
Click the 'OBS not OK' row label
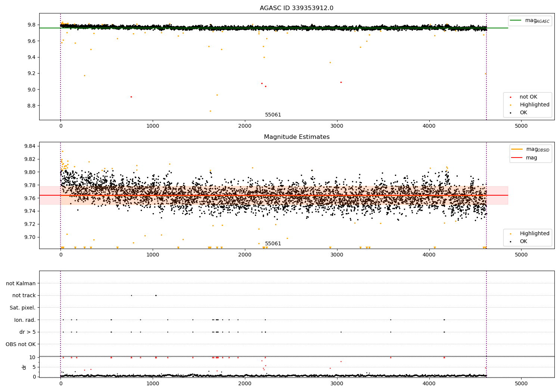coord(21,344)
